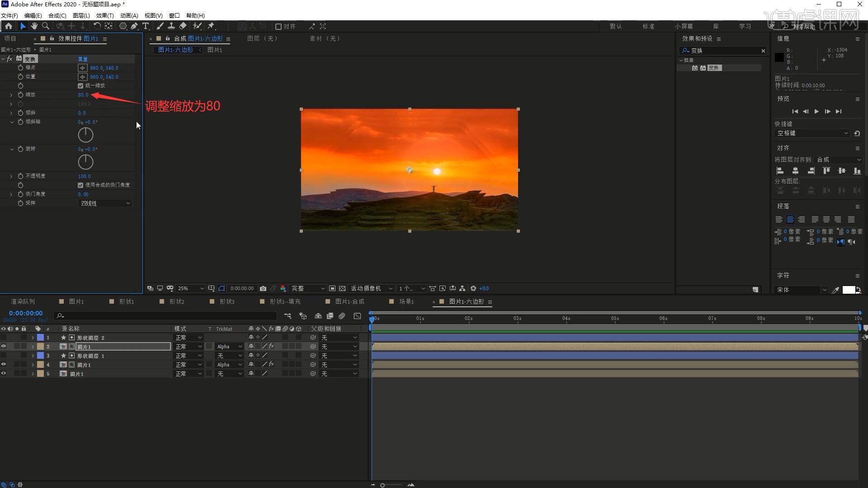This screenshot has width=868, height=488.
Task: Hide layer 4 using its eye toggle
Action: [4, 365]
